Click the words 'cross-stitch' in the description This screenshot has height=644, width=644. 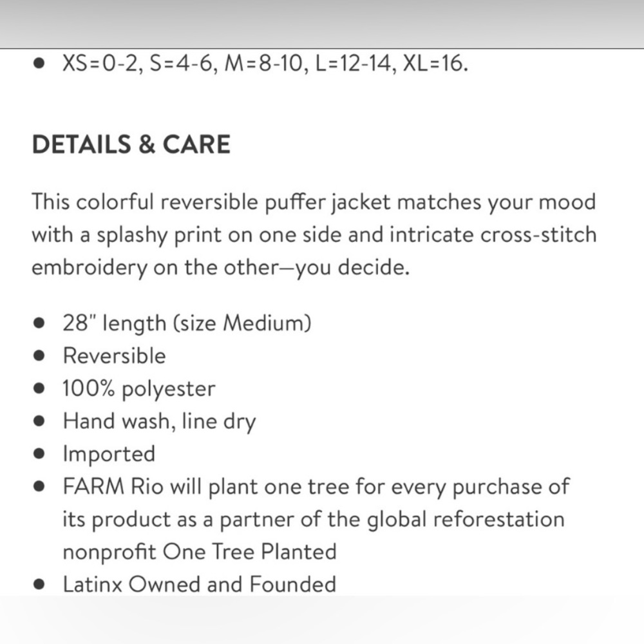[x=538, y=234]
